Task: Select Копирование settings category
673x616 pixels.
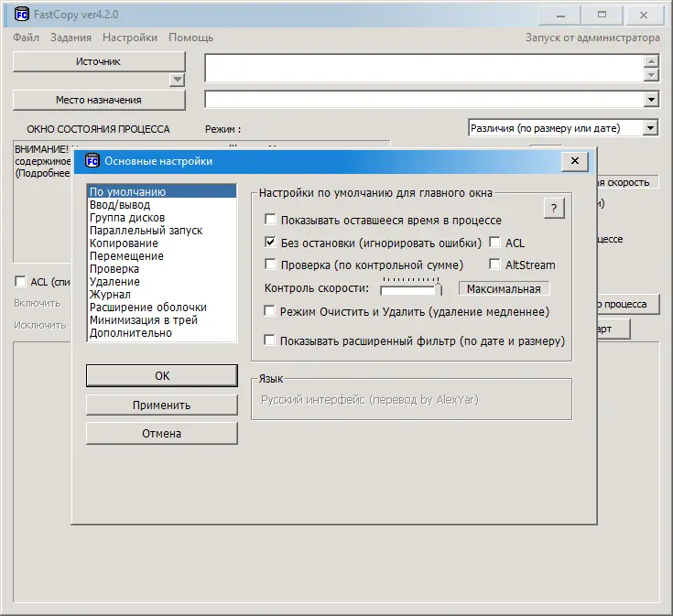Action: pos(161,243)
